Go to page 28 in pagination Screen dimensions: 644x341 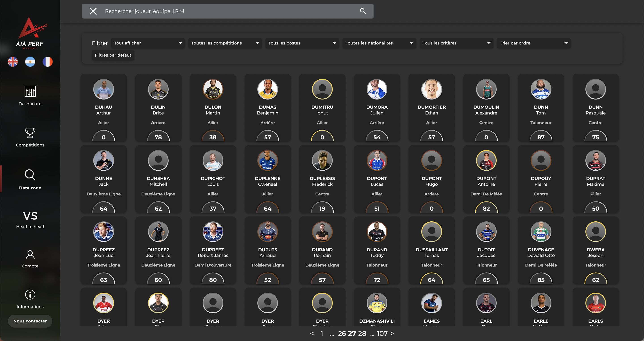pyautogui.click(x=362, y=333)
